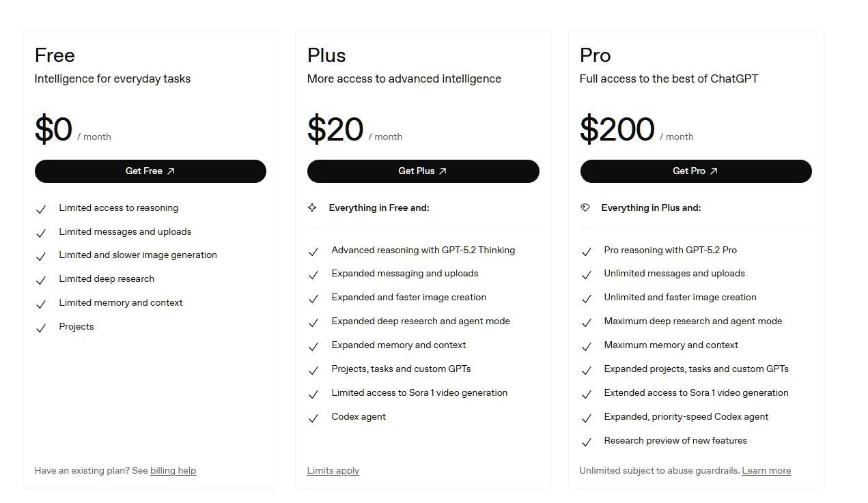Click the tag icon near Everything in Plus

[x=587, y=207]
